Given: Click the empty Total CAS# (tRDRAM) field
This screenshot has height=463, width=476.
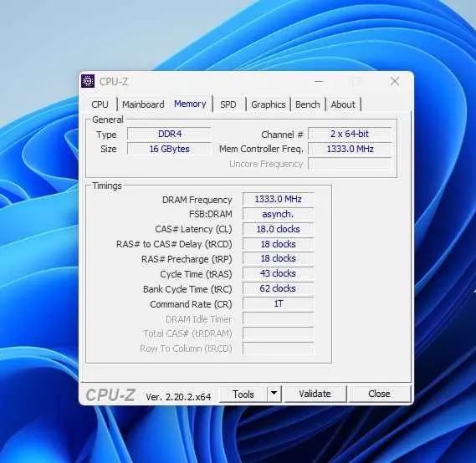Looking at the screenshot, I should tap(278, 333).
